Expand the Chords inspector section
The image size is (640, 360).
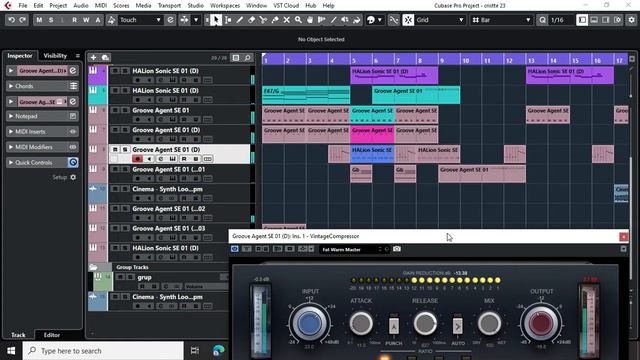coord(42,86)
